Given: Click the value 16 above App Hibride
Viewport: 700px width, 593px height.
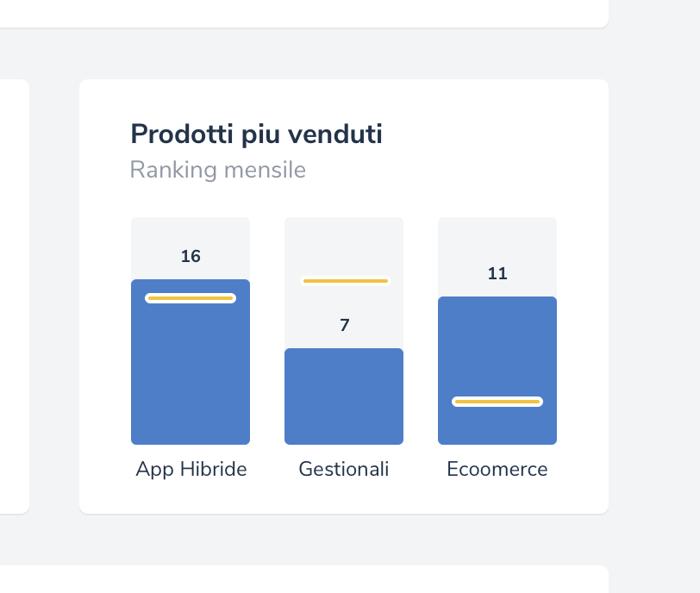Looking at the screenshot, I should (191, 256).
